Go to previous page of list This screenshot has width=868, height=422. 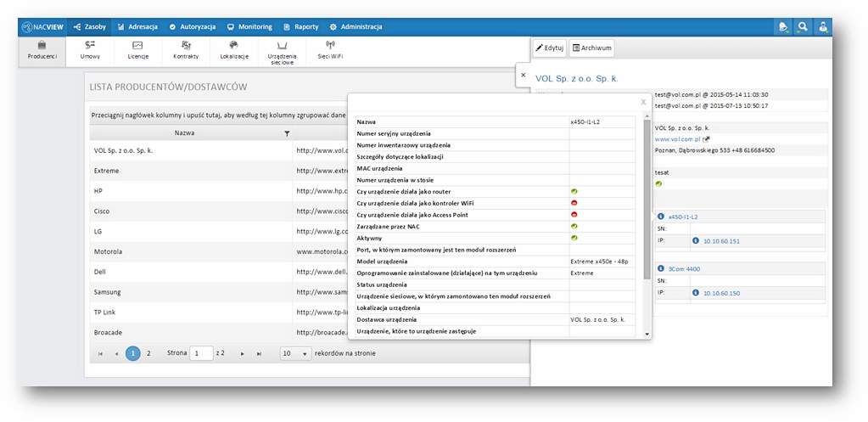116,353
